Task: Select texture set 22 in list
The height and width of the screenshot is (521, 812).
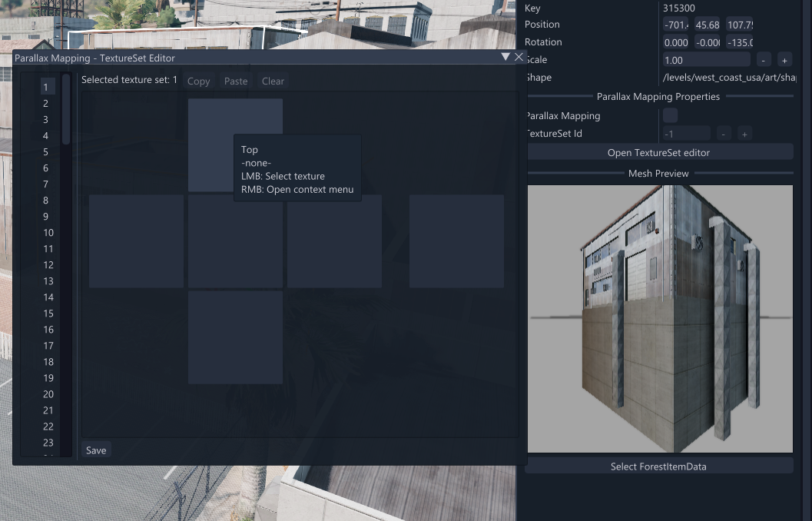Action: pyautogui.click(x=48, y=426)
